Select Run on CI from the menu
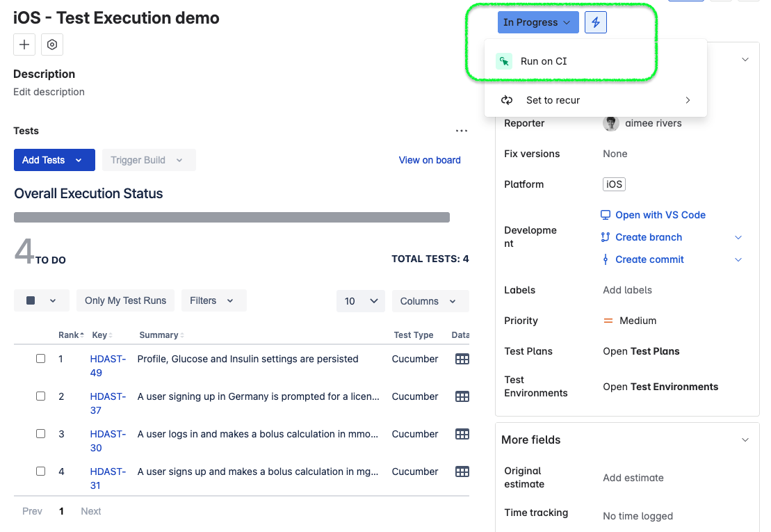 coord(542,61)
